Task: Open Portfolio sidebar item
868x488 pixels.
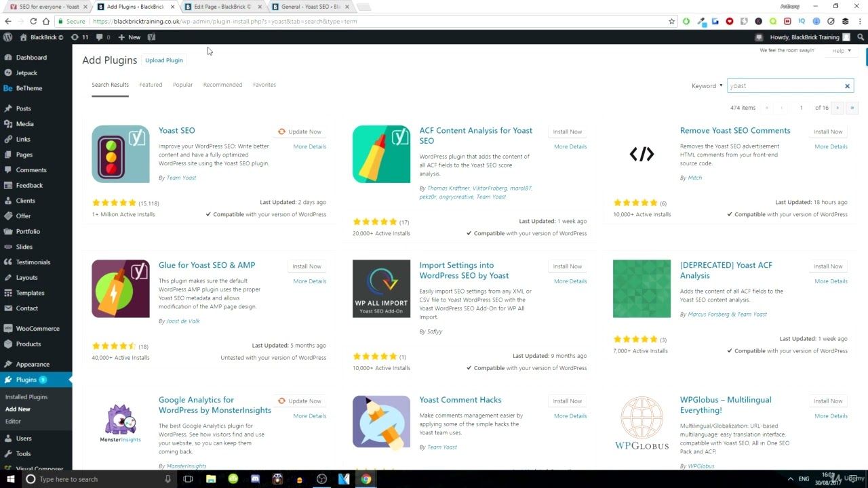Action: pyautogui.click(x=28, y=231)
